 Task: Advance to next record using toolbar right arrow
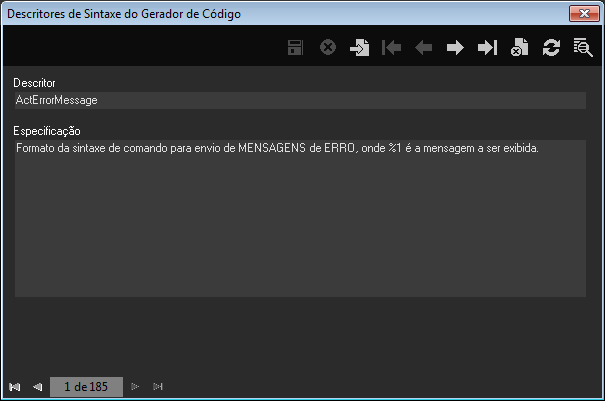(455, 48)
